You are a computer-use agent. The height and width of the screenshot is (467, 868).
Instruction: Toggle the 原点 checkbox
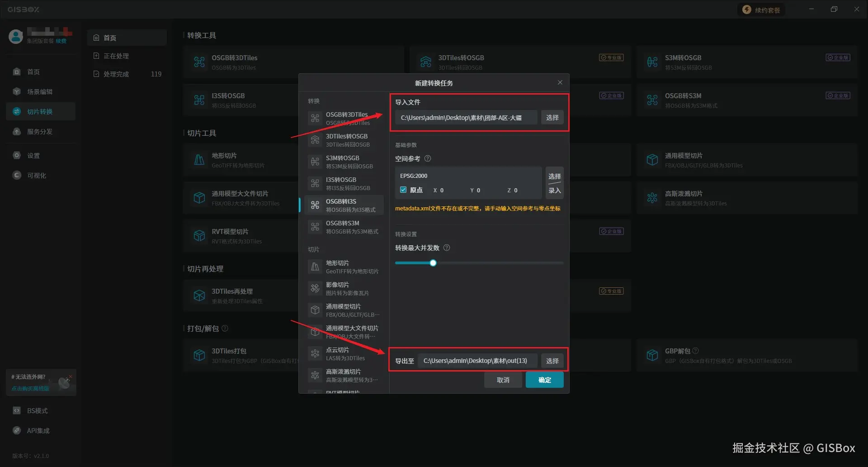point(403,190)
